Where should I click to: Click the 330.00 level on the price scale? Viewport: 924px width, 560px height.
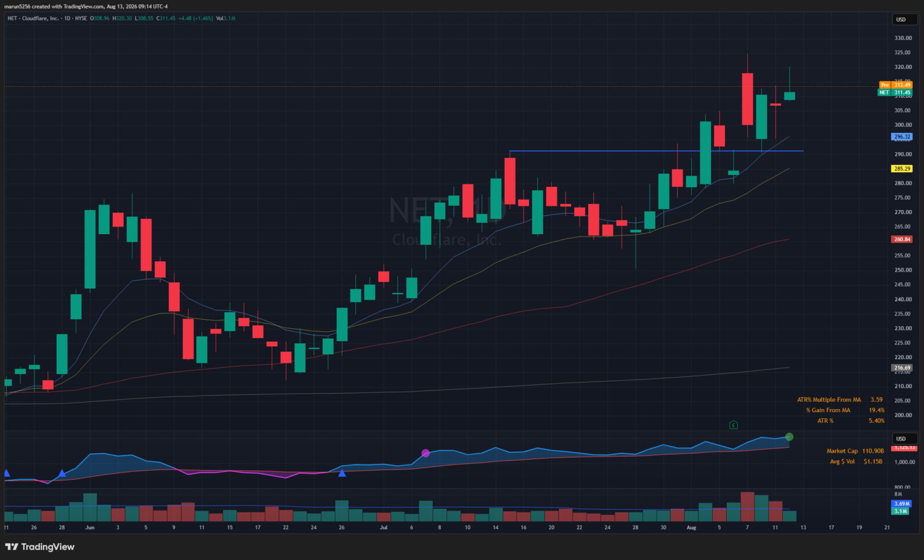903,38
